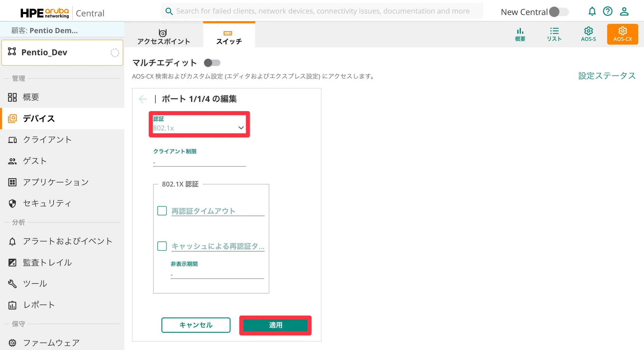Screen dimensions: 644x350
Task: Open the Pentio_Dev group selector
Action: pyautogui.click(x=62, y=52)
